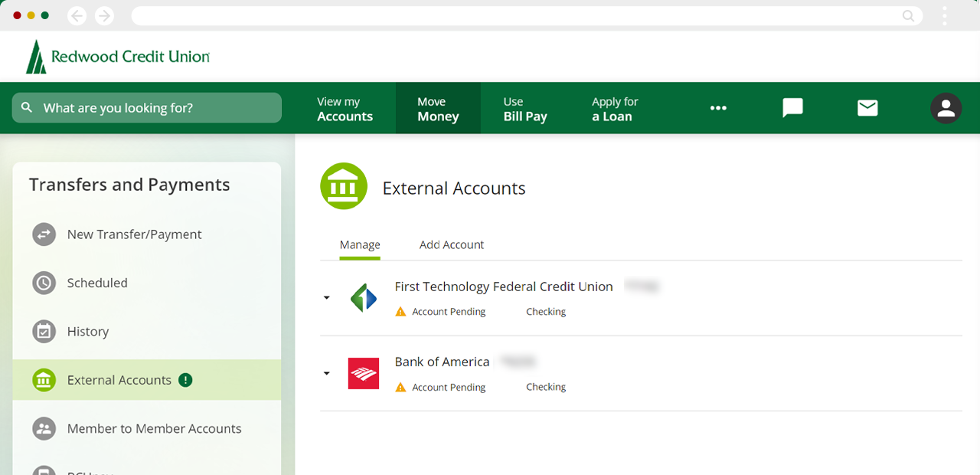
Task: Click the browser address bar
Action: 527,15
